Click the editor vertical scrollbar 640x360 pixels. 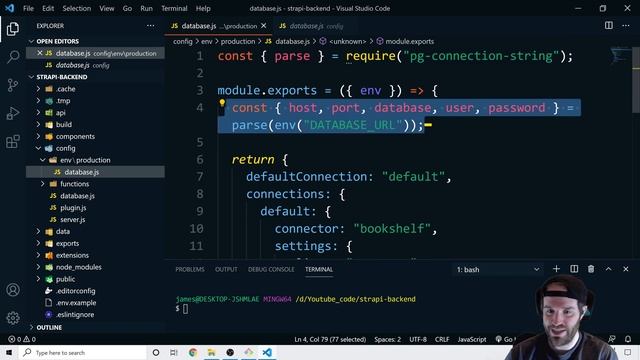[x=636, y=80]
